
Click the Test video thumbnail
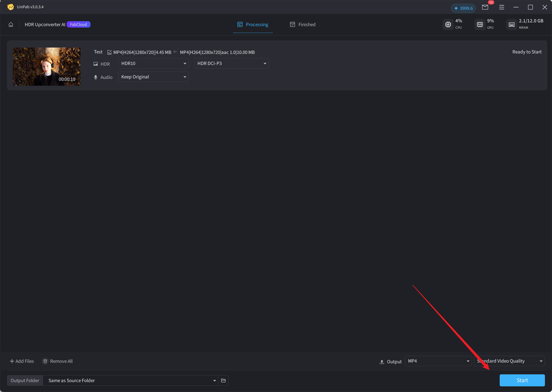pos(47,67)
